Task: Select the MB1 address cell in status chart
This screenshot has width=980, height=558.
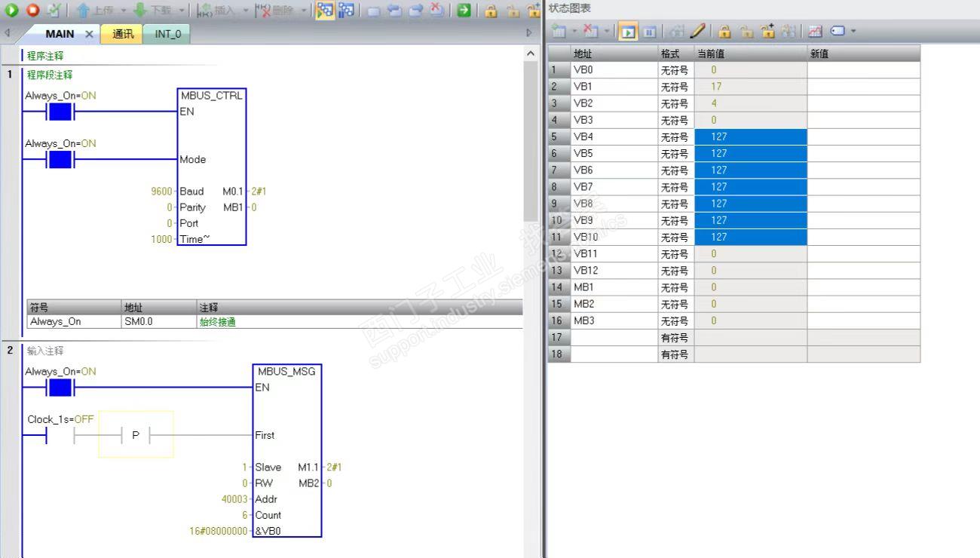Action: (614, 287)
